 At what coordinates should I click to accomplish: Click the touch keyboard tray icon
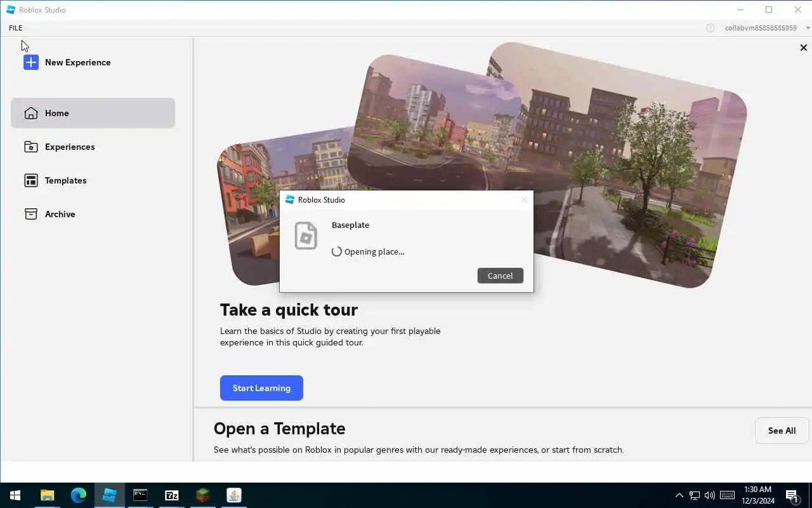click(728, 495)
